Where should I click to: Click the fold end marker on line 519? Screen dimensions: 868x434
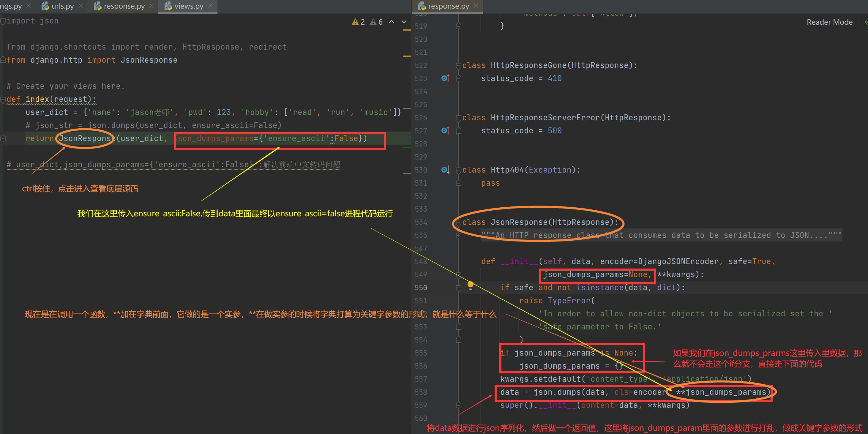coord(459,26)
